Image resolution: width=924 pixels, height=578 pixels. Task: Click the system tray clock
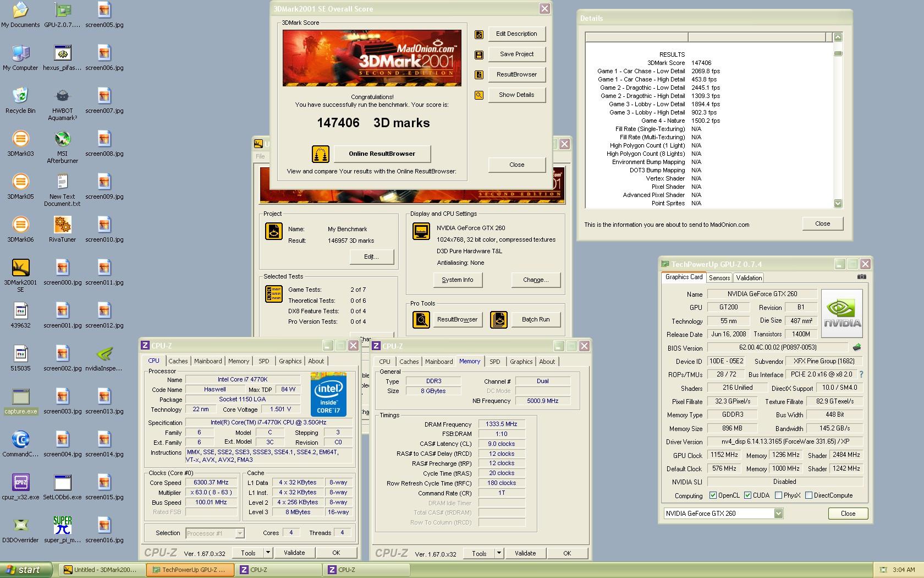click(904, 570)
